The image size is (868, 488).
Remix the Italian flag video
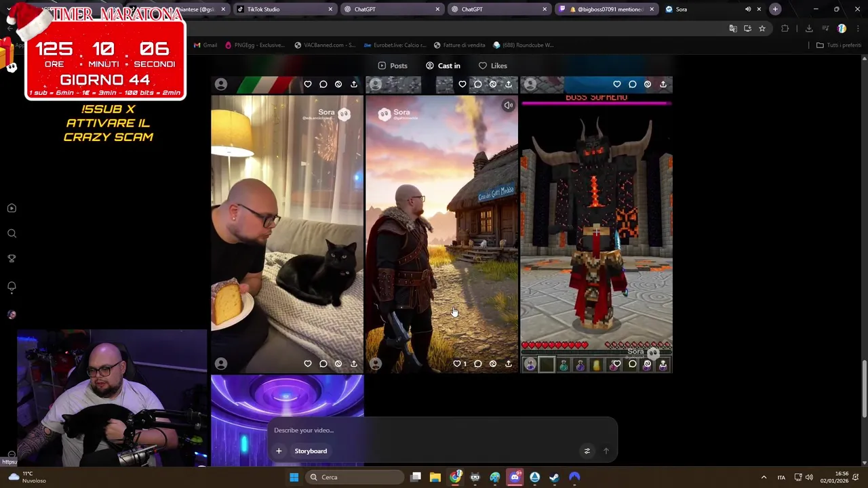click(x=338, y=84)
